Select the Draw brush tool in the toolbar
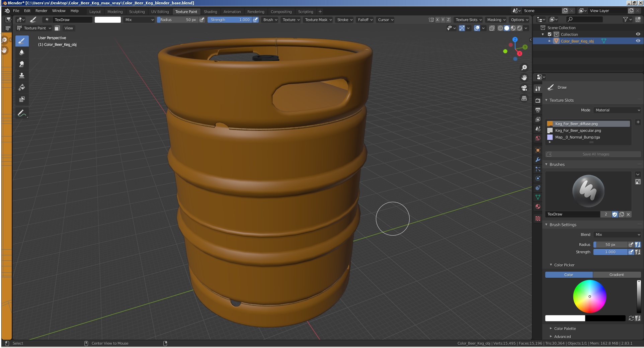Viewport: 644px width, 348px height. click(22, 41)
